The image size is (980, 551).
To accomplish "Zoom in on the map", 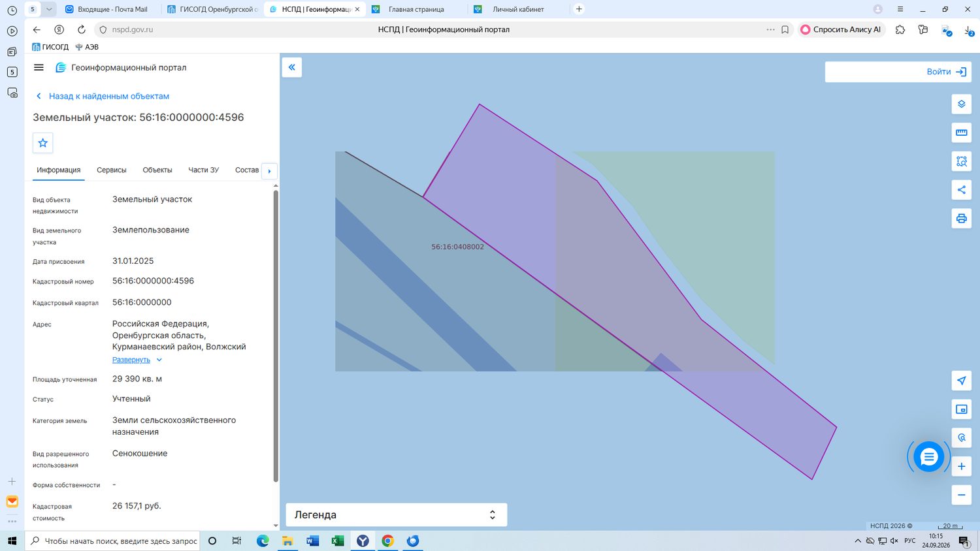I will point(961,466).
